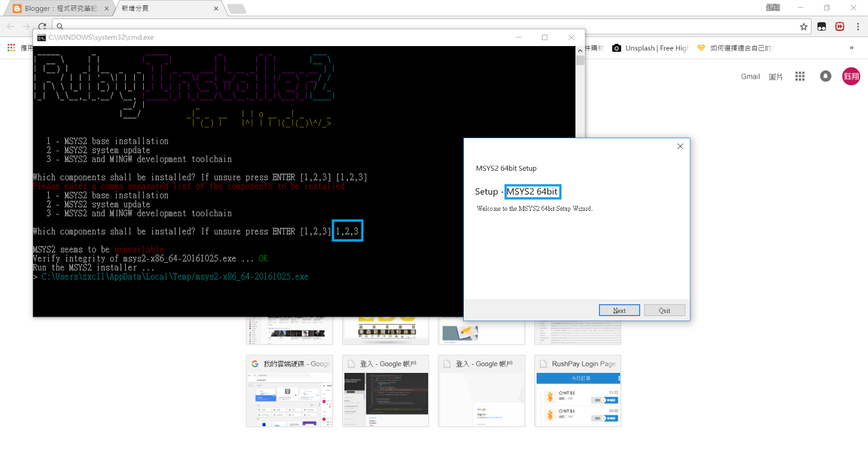The width and height of the screenshot is (868, 465).
Task: Open Unsplash bookmark
Action: [650, 48]
